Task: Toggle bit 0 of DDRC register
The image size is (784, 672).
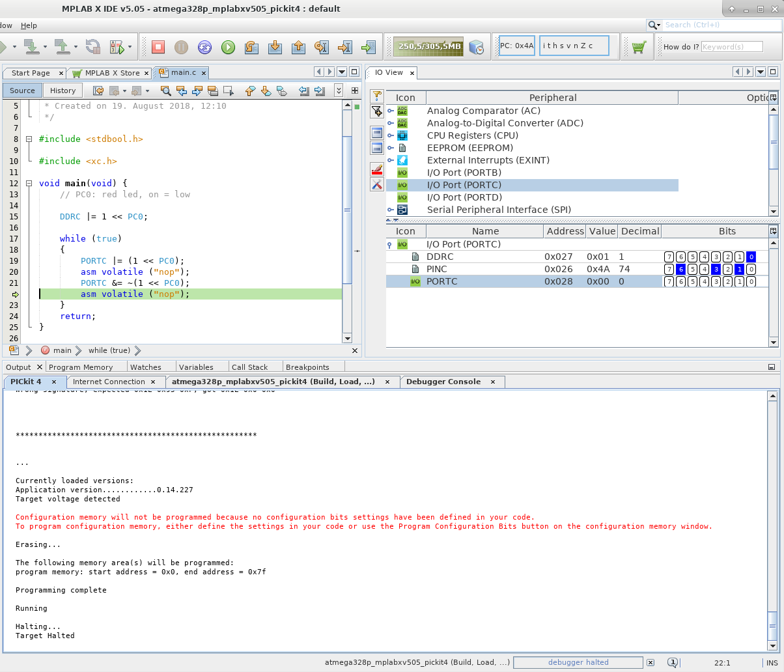Action: point(751,257)
